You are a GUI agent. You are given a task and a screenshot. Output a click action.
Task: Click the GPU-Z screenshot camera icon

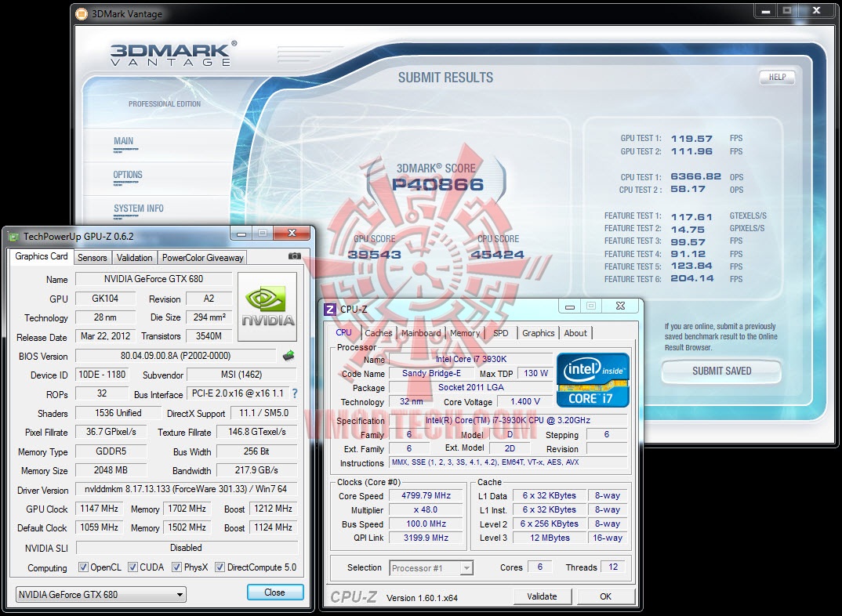click(x=294, y=256)
